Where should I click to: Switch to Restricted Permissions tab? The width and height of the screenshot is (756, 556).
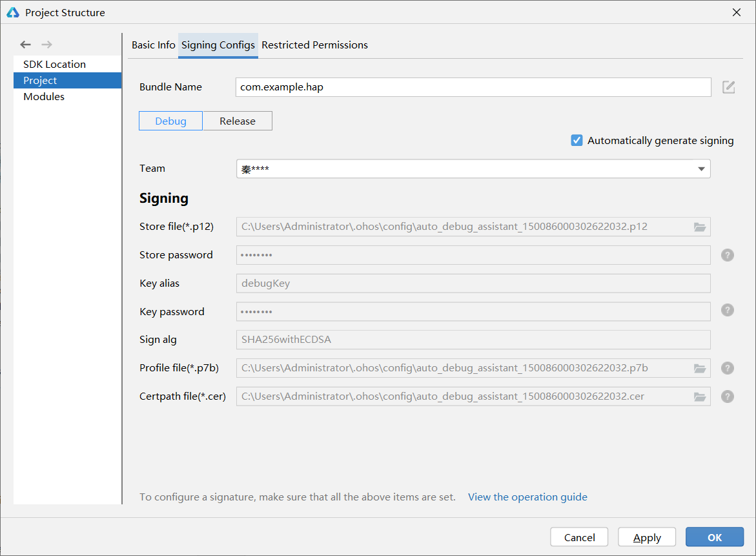[x=314, y=45]
